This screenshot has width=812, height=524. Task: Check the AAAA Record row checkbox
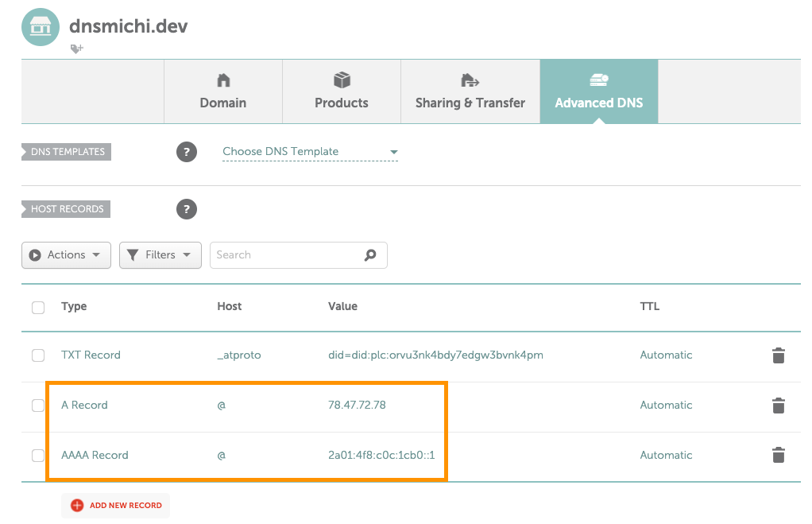pyautogui.click(x=38, y=456)
